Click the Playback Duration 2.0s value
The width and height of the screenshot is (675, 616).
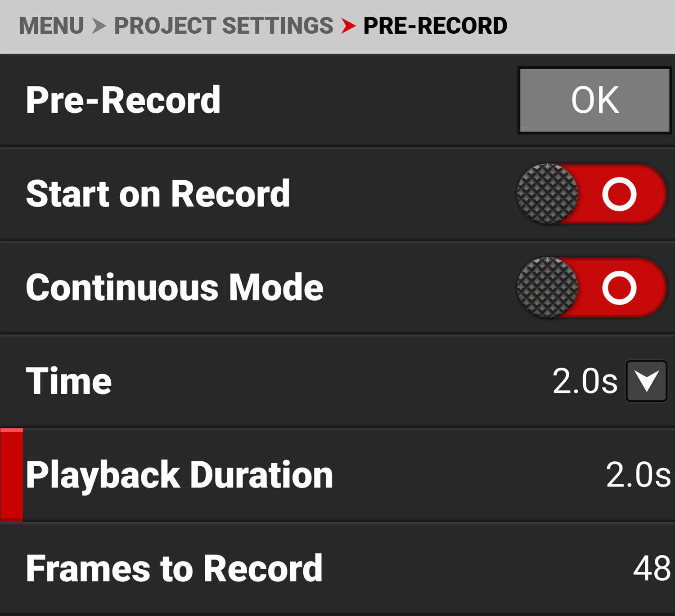[638, 475]
